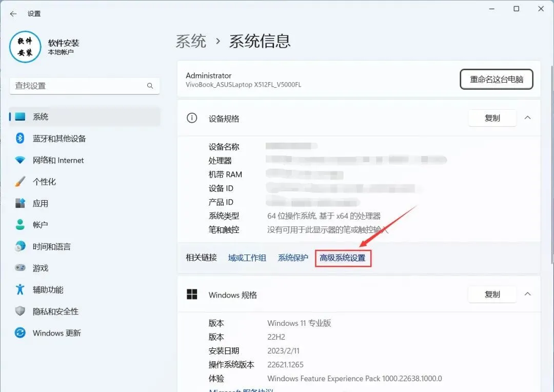Maximize the Settings window
Viewport: 554px width, 392px height.
coord(516,9)
